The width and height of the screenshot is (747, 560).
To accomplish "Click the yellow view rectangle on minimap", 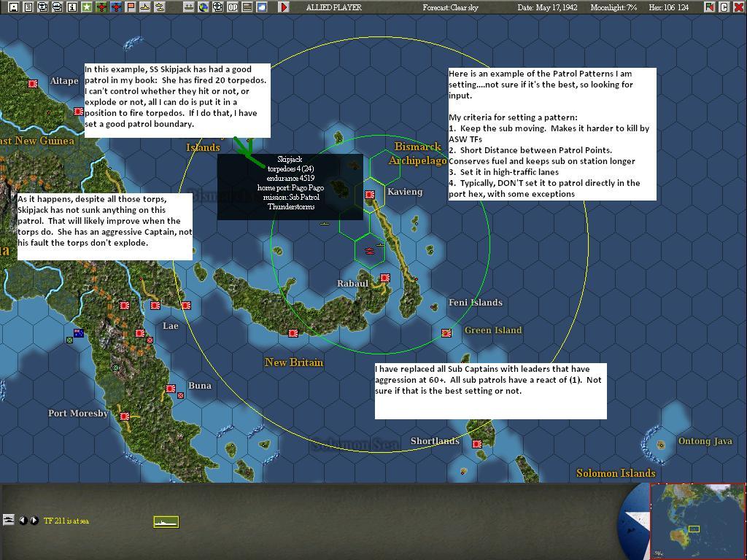I will point(694,529).
